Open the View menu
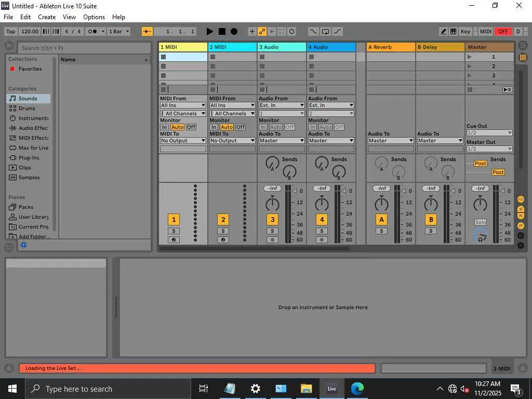Image resolution: width=532 pixels, height=399 pixels. pyautogui.click(x=69, y=17)
